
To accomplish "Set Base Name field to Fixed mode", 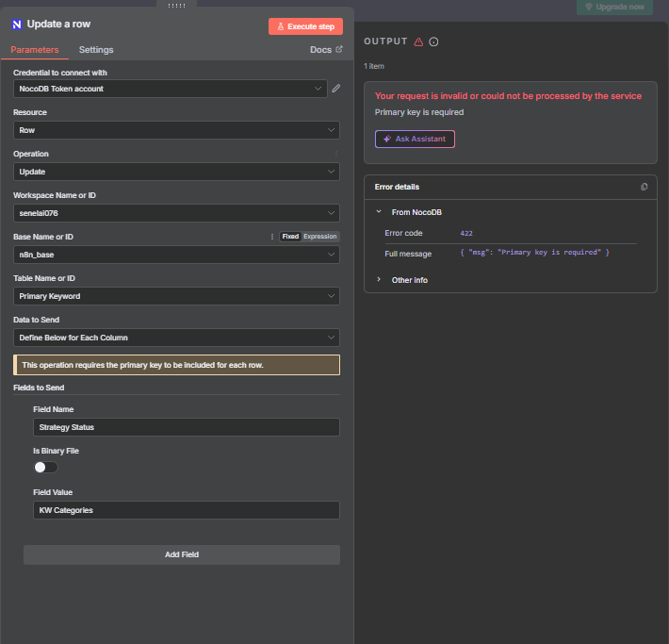I will [290, 237].
